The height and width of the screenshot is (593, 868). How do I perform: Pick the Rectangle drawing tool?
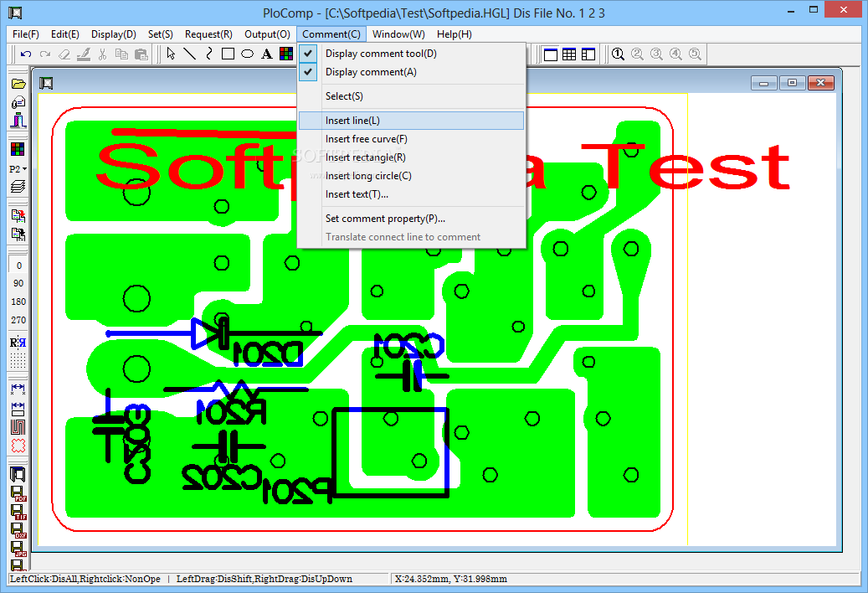(228, 54)
